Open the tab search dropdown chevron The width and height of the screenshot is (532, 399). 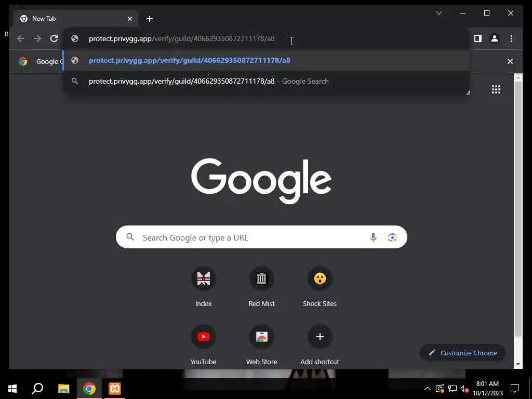(438, 13)
